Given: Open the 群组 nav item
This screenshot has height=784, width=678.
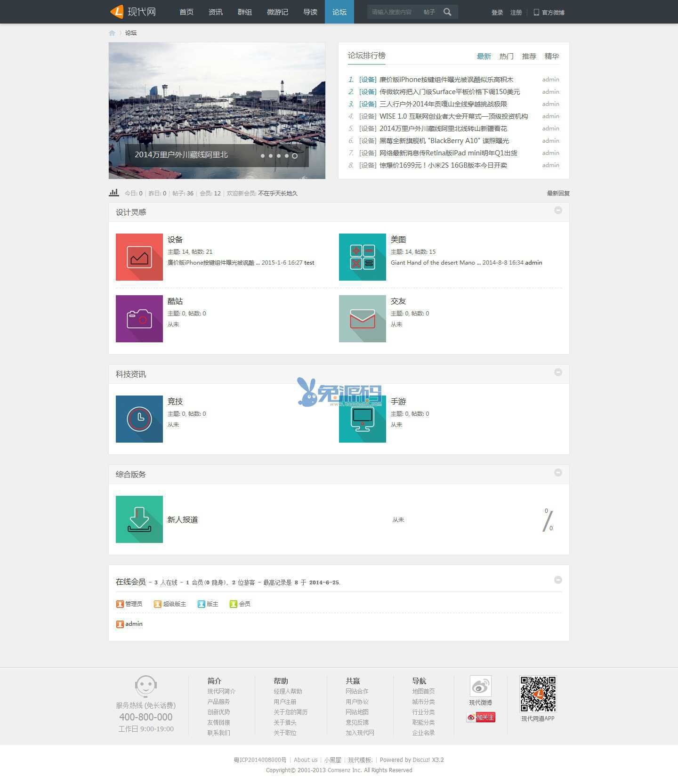Looking at the screenshot, I should click(245, 12).
